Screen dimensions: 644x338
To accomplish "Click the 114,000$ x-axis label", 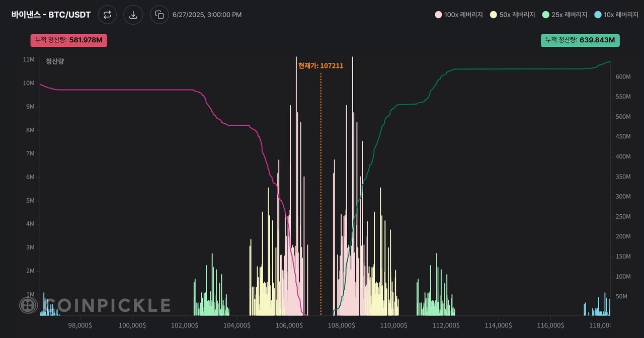I will [498, 325].
